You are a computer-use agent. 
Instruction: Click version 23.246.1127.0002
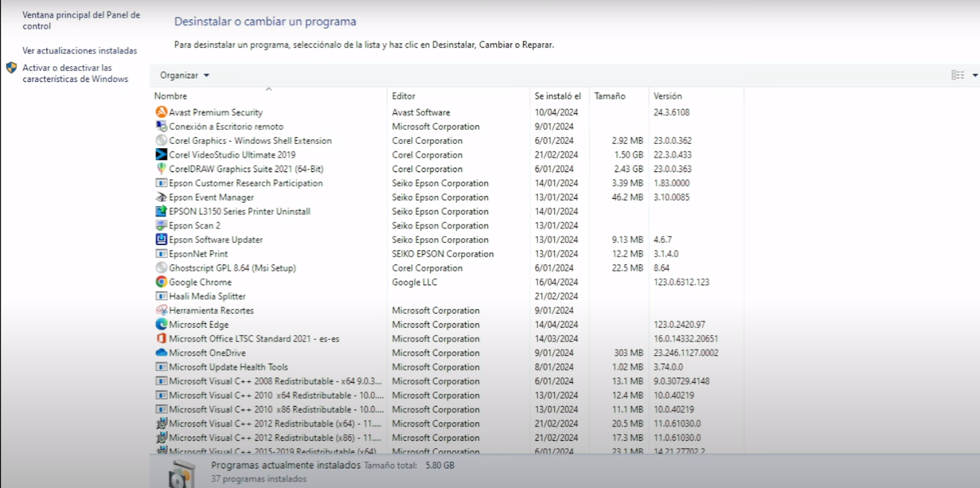tap(686, 353)
